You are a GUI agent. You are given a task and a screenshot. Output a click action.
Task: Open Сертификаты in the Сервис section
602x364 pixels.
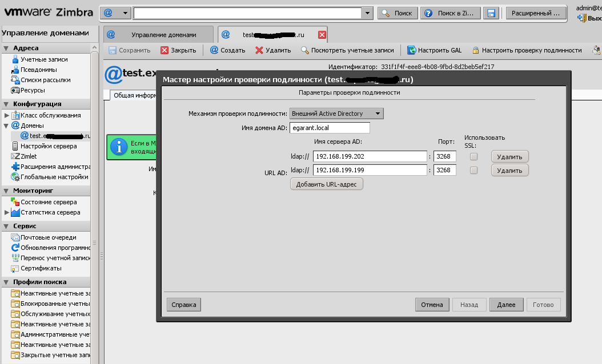pyautogui.click(x=41, y=268)
